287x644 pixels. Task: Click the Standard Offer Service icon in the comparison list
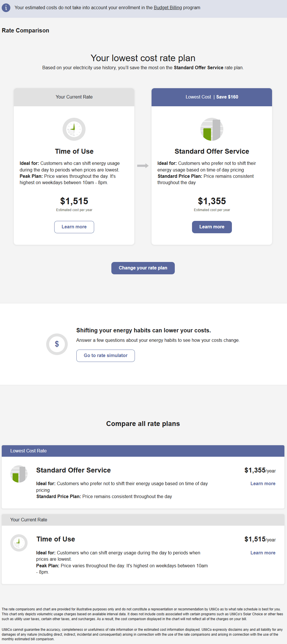coord(19,473)
